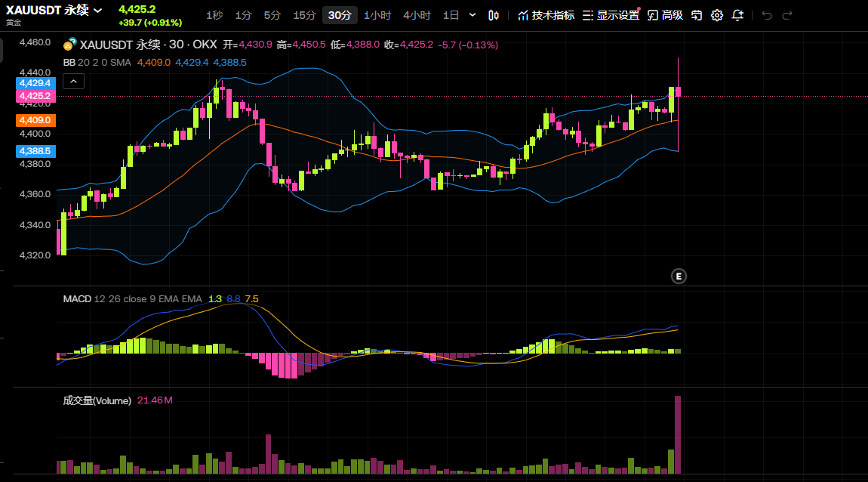Click the 收=4,425.2 close value in legend
The width and height of the screenshot is (868, 482).
tap(408, 45)
